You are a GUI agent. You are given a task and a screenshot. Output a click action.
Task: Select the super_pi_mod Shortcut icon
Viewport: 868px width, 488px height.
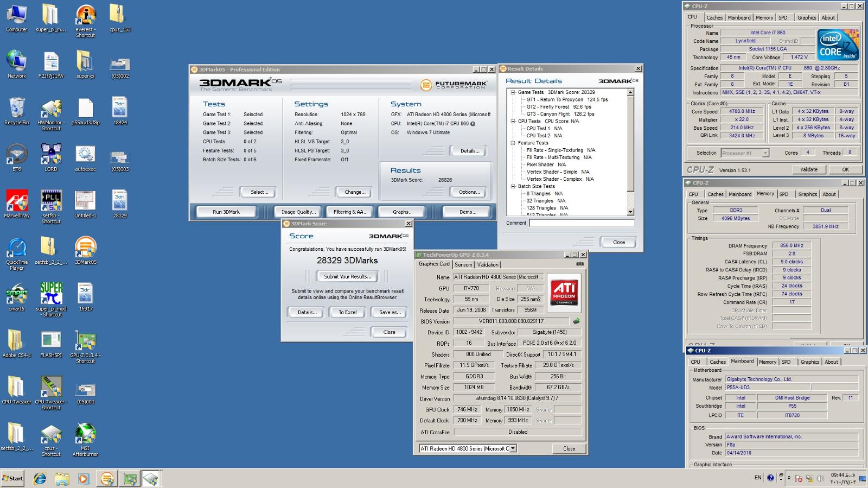tap(52, 300)
